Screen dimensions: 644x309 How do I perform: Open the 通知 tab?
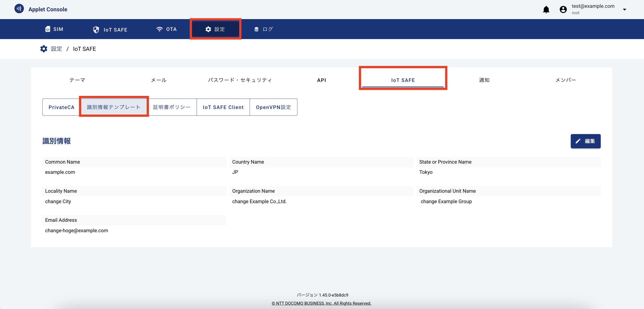[x=484, y=80]
